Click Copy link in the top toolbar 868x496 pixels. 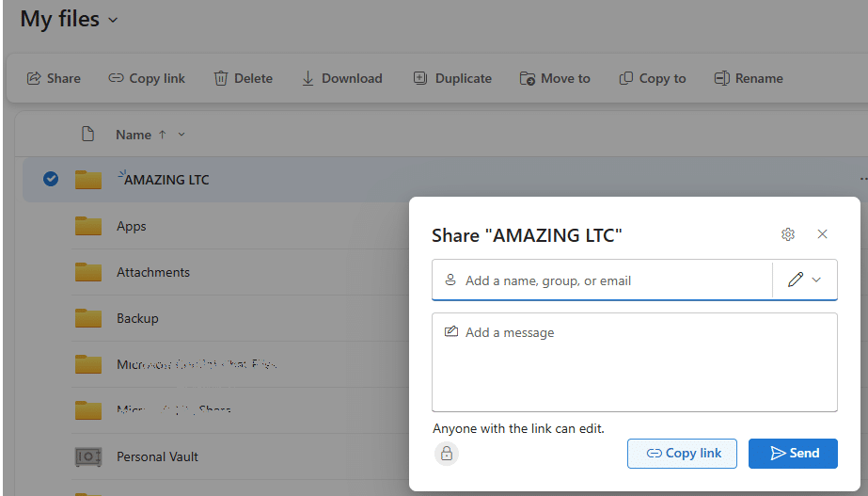[x=147, y=79]
